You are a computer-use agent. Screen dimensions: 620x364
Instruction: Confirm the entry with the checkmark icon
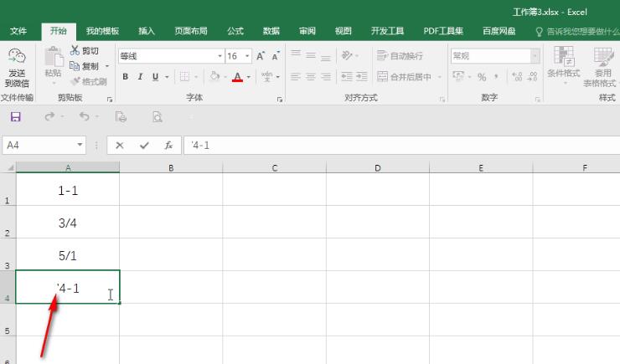(144, 145)
